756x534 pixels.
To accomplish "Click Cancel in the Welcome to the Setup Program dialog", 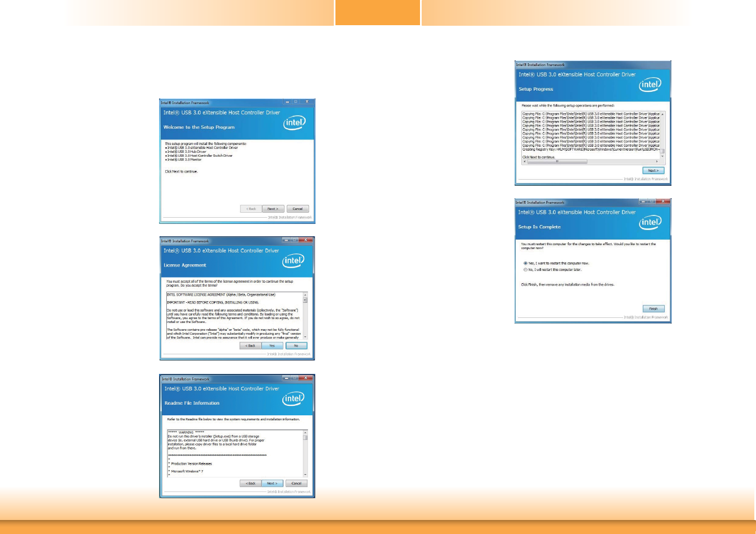I will click(297, 209).
